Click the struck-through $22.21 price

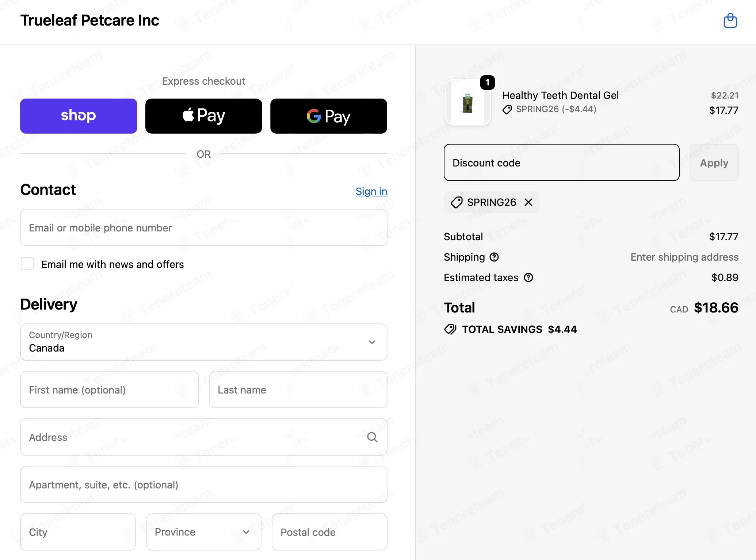tap(725, 95)
